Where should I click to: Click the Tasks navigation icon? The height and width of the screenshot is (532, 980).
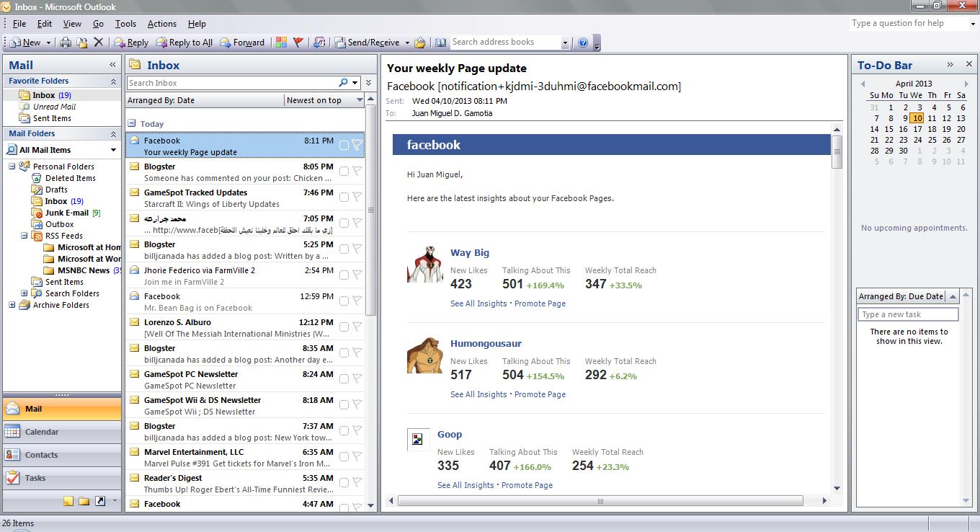[12, 478]
